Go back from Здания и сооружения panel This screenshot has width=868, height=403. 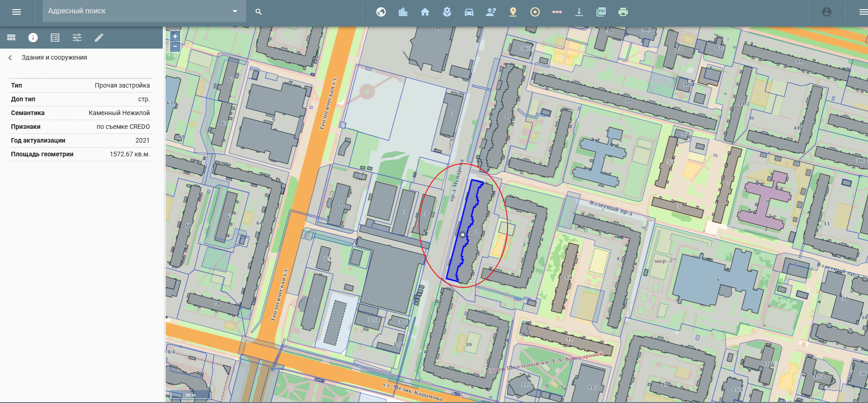click(x=10, y=58)
